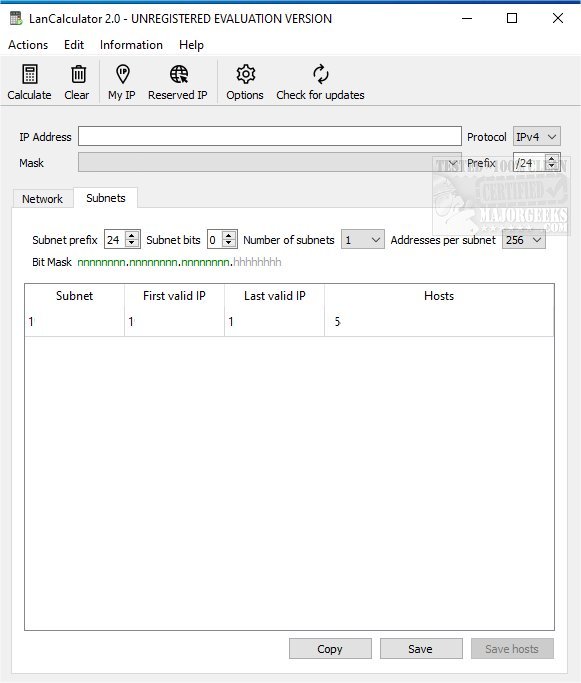Click the Subnet prefix number field
This screenshot has width=581, height=683.
pyautogui.click(x=115, y=240)
